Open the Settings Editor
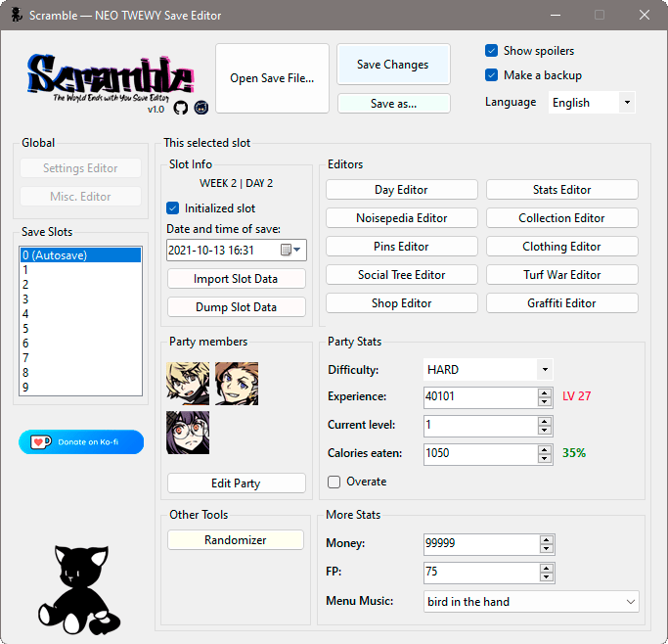 [80, 168]
